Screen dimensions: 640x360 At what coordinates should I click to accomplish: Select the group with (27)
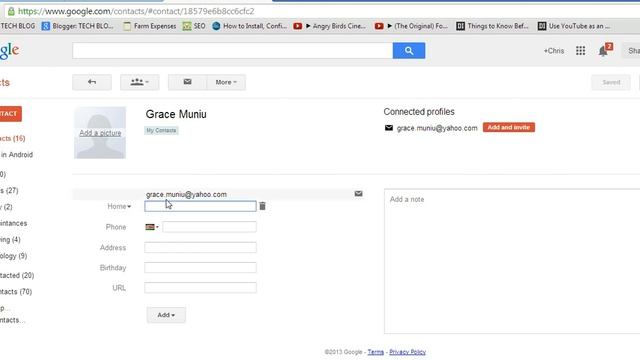coord(9,191)
